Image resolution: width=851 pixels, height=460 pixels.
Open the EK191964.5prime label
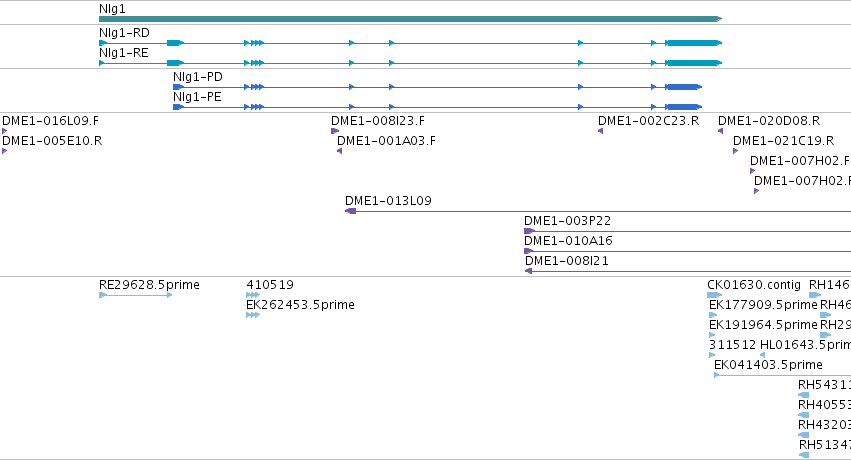tap(763, 325)
